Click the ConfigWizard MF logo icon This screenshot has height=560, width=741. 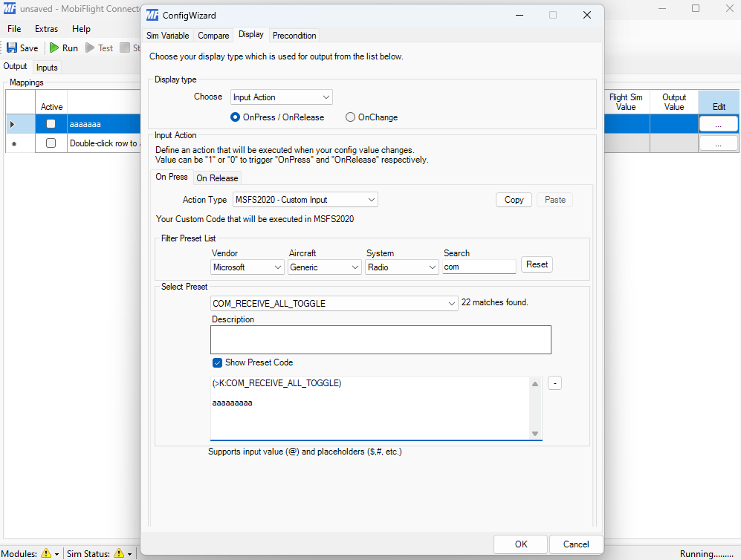coord(152,15)
